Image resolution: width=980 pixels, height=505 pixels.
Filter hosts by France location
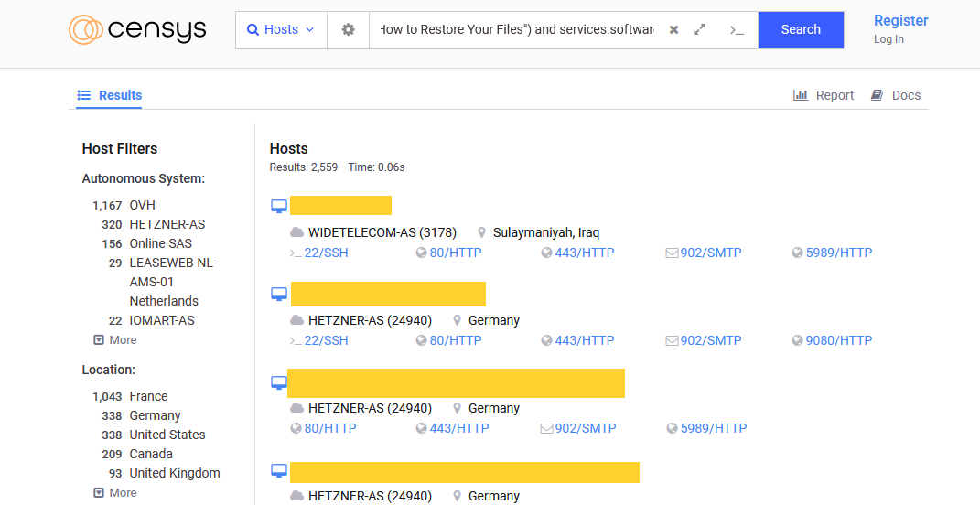click(x=149, y=396)
